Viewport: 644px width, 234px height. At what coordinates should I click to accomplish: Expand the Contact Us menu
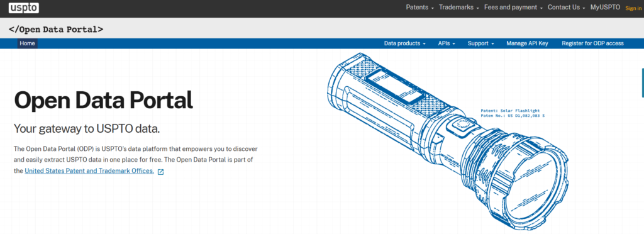tap(567, 8)
